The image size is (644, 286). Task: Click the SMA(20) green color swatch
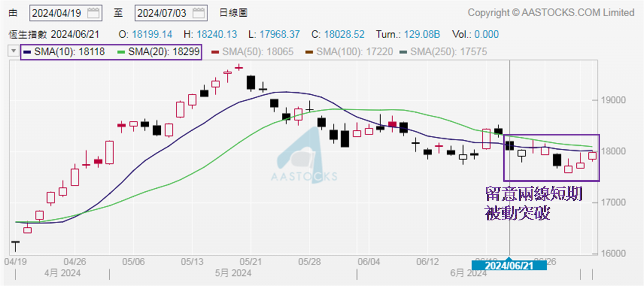(x=121, y=52)
